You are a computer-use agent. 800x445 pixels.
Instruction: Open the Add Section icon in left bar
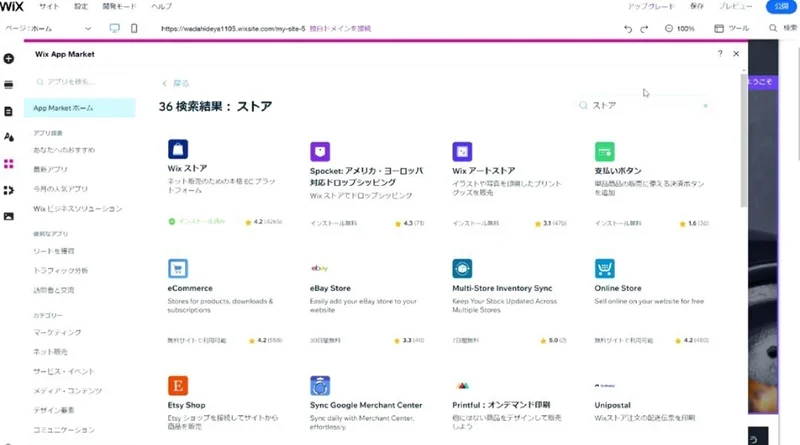pyautogui.click(x=9, y=85)
